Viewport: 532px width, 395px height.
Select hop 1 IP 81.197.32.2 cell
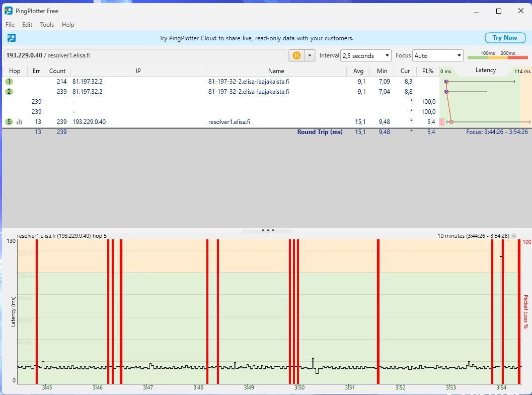87,82
